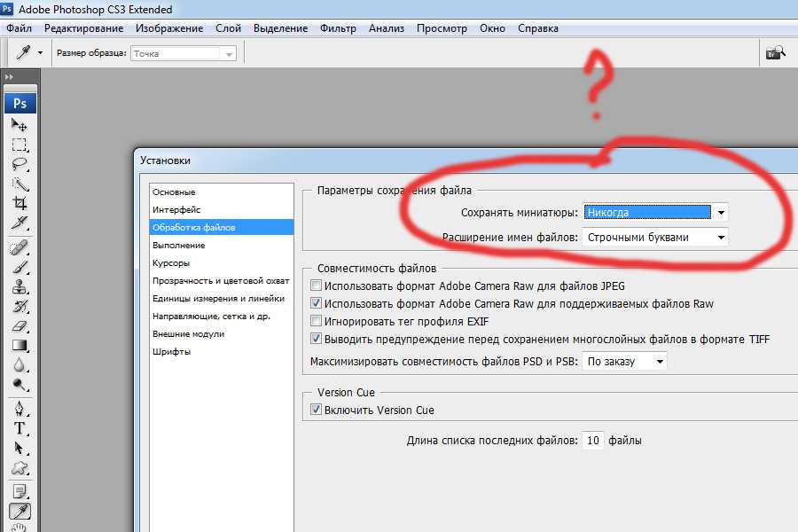The height and width of the screenshot is (532, 798).
Task: Select the Notes tool
Action: click(20, 492)
